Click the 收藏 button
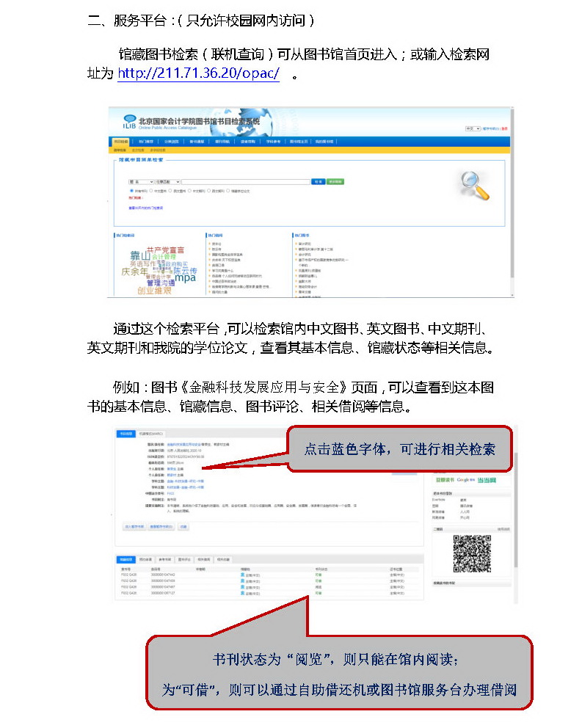This screenshot has width=582, height=728. [183, 527]
